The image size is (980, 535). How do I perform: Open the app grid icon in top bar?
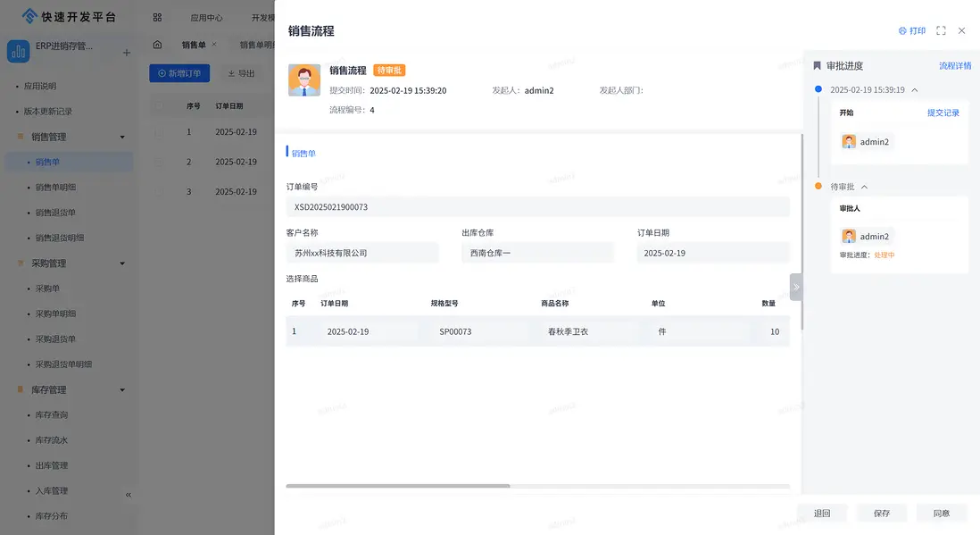point(157,18)
